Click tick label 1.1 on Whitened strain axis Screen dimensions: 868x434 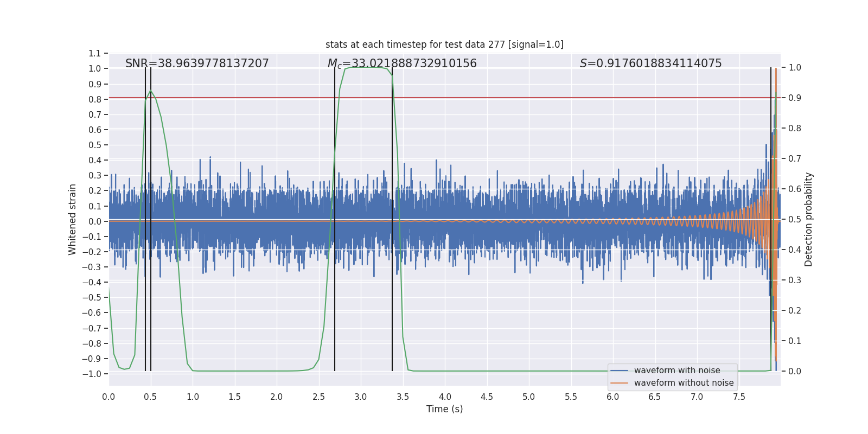tap(95, 53)
